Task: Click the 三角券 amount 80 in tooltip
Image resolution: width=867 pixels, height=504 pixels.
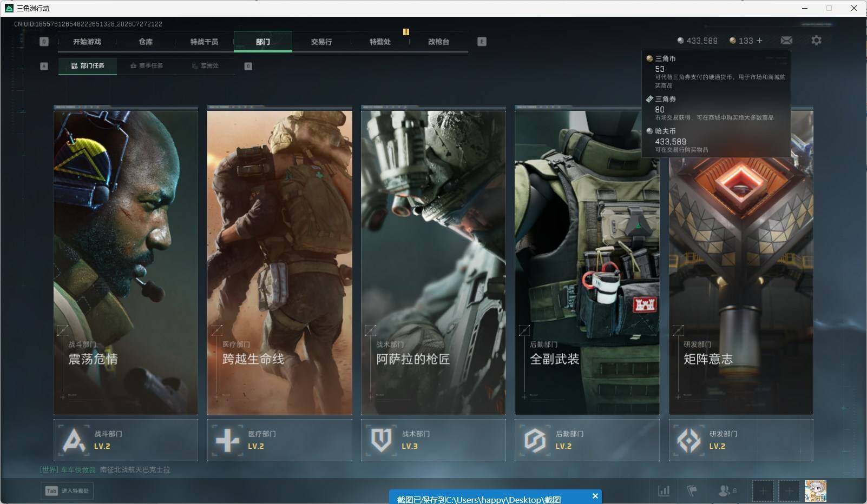Action: point(660,109)
